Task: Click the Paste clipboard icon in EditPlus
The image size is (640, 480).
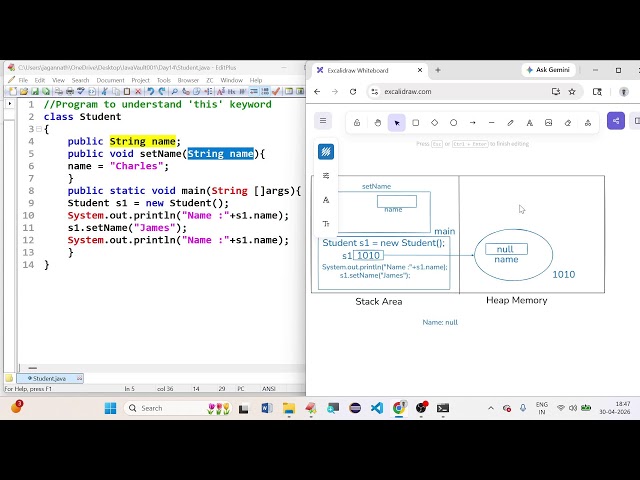Action: point(127,91)
